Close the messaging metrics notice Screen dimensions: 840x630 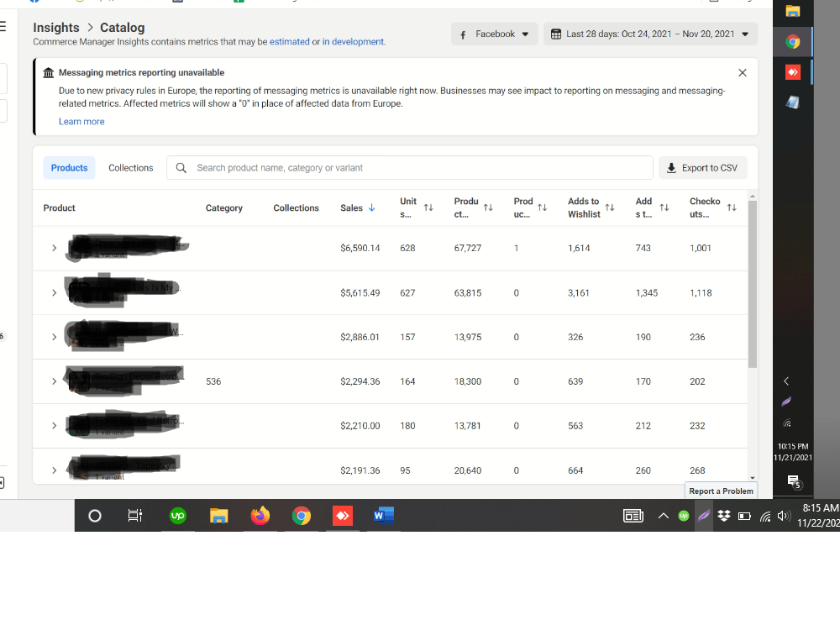742,73
